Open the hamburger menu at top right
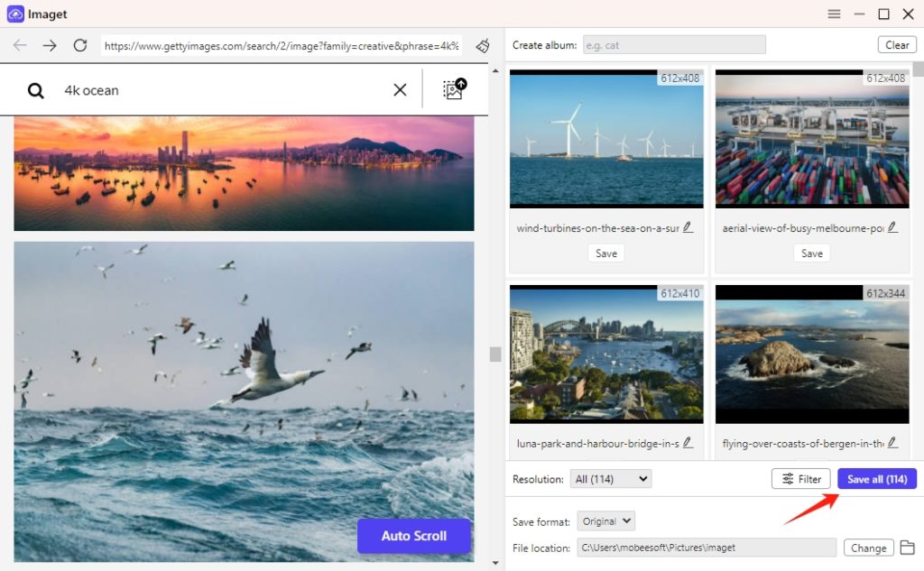This screenshot has height=571, width=924. tap(834, 14)
